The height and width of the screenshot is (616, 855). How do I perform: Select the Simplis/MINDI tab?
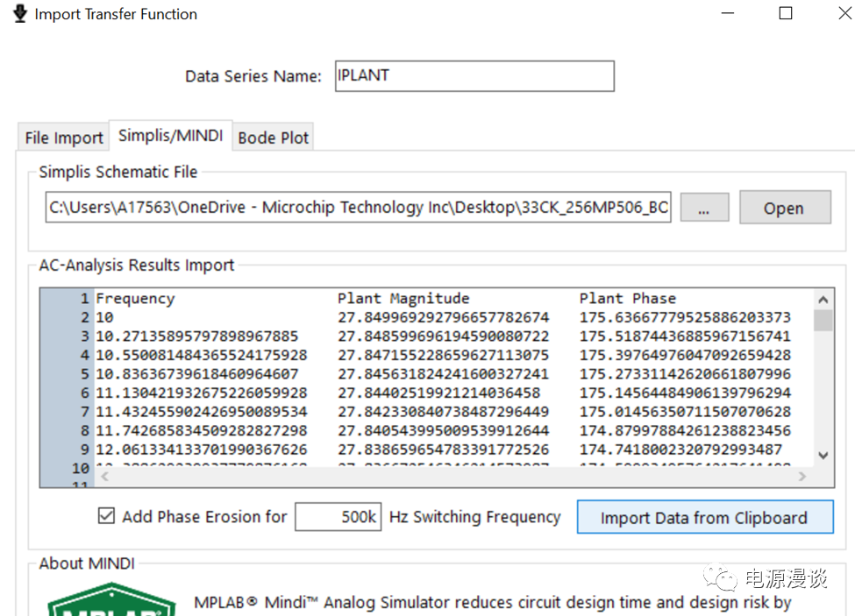click(x=170, y=136)
